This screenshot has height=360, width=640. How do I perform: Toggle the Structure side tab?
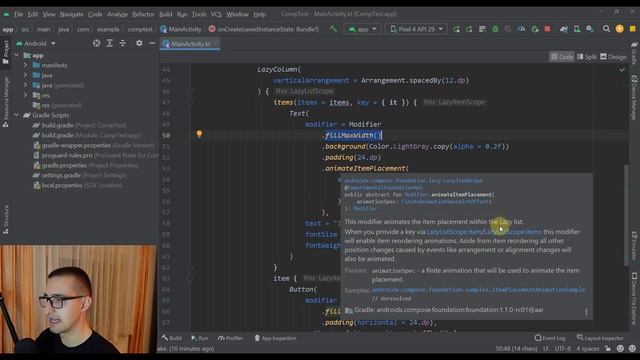[x=5, y=219]
